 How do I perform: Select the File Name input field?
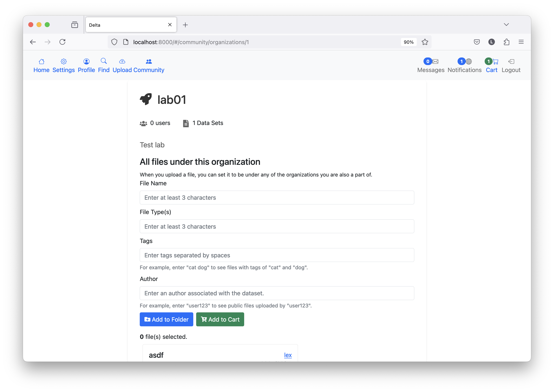coord(277,197)
